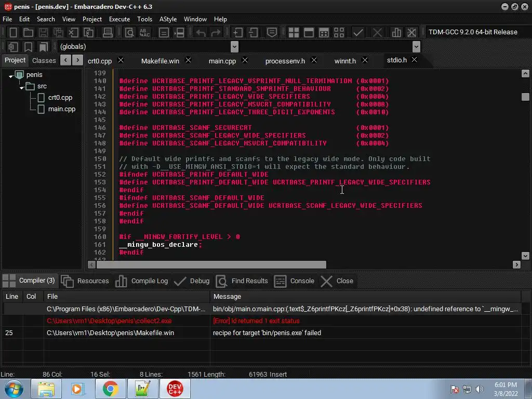This screenshot has height=399, width=532.
Task: Open the File menu
Action: pos(7,19)
